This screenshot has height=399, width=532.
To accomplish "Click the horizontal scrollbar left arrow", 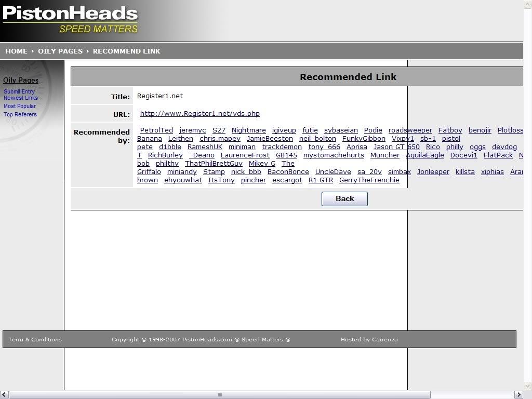I will [x=4, y=395].
